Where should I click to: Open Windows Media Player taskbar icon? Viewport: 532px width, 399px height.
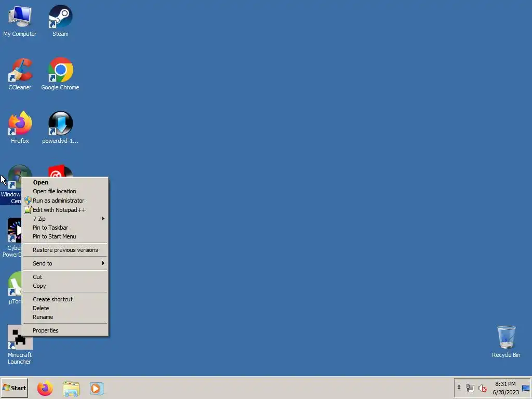(96, 388)
